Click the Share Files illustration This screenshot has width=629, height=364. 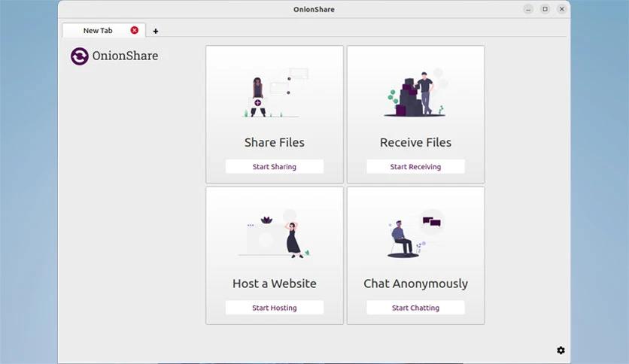[275, 93]
